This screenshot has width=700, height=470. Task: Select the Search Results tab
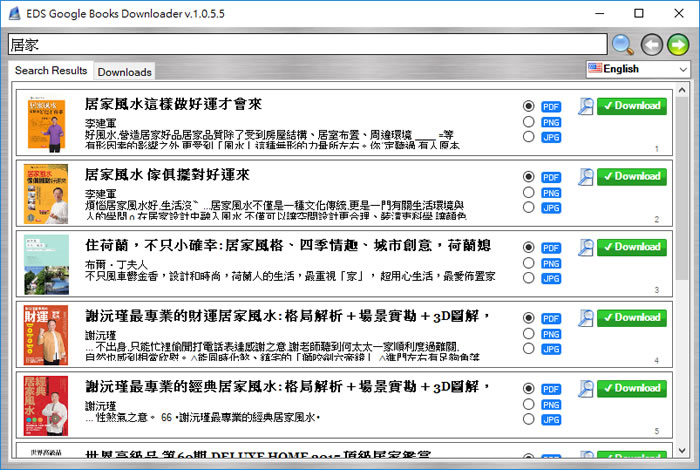click(x=51, y=71)
